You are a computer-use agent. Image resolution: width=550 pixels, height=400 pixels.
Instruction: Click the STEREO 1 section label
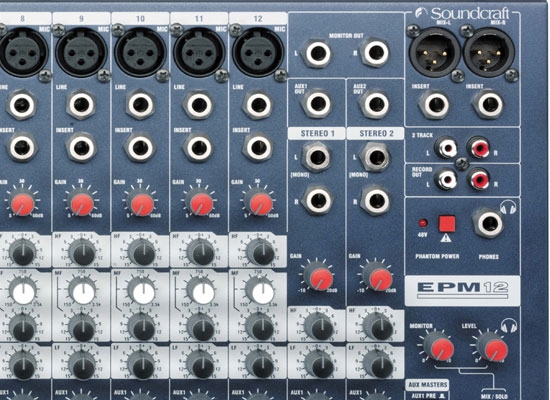[x=317, y=133]
